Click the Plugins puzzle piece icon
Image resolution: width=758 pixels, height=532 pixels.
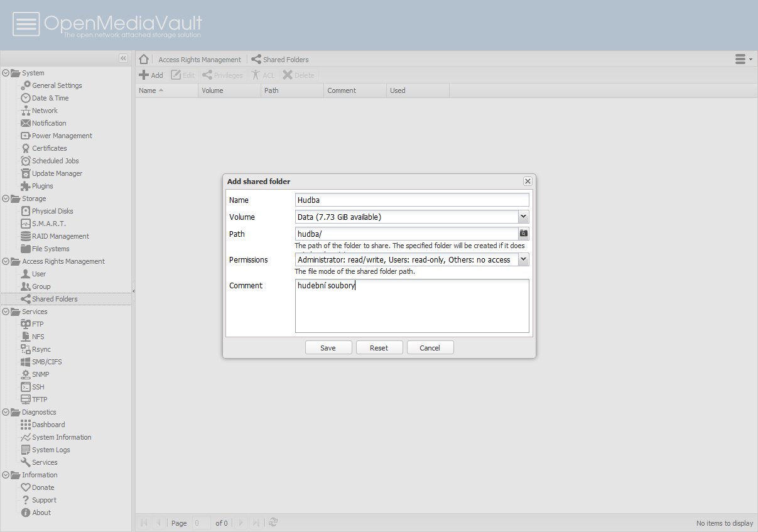(26, 186)
